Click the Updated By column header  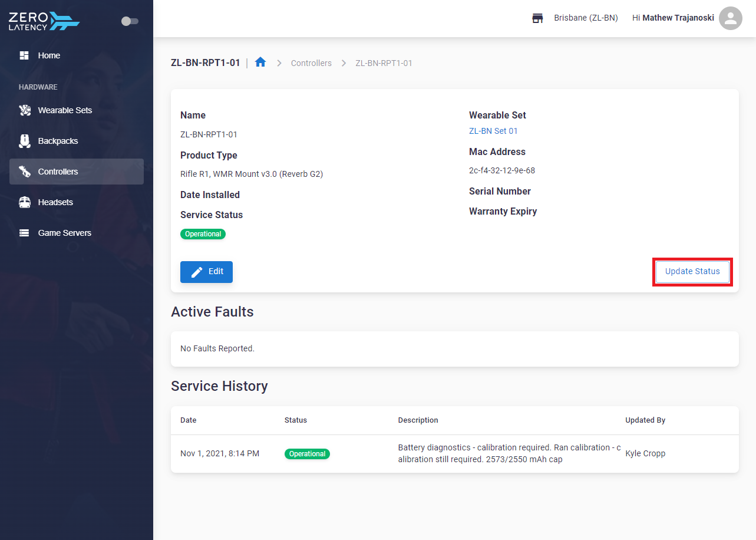tap(645, 420)
